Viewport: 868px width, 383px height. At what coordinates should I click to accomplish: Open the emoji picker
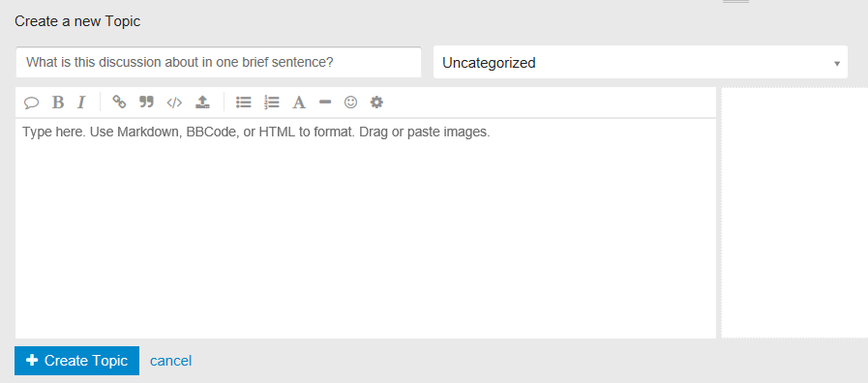click(x=350, y=102)
